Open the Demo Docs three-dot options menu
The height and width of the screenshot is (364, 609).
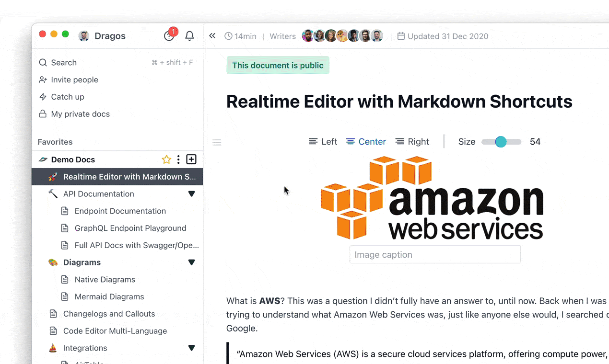178,159
